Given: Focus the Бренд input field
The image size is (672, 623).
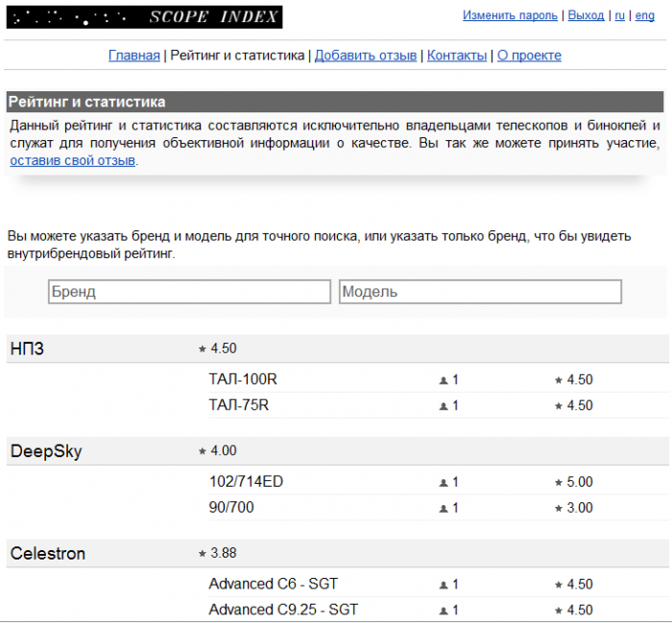Looking at the screenshot, I should tap(189, 292).
